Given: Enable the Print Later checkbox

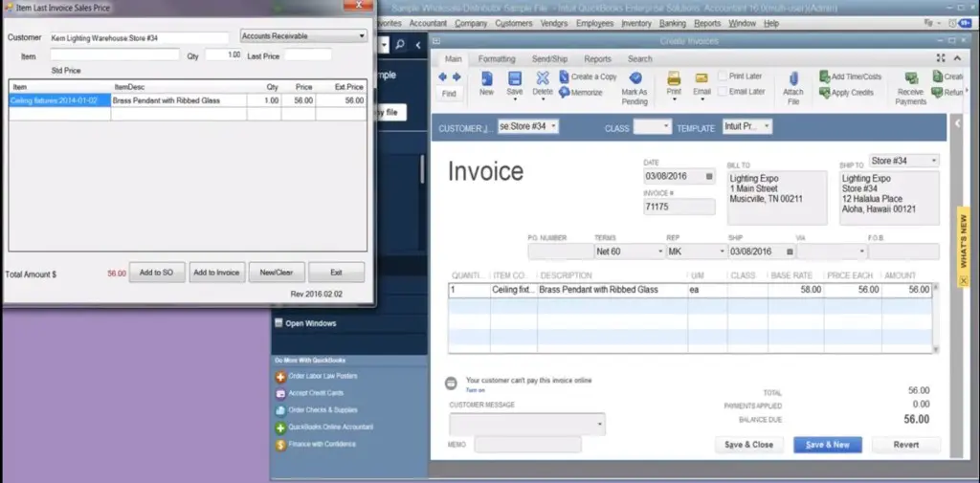Looking at the screenshot, I should click(x=723, y=77).
